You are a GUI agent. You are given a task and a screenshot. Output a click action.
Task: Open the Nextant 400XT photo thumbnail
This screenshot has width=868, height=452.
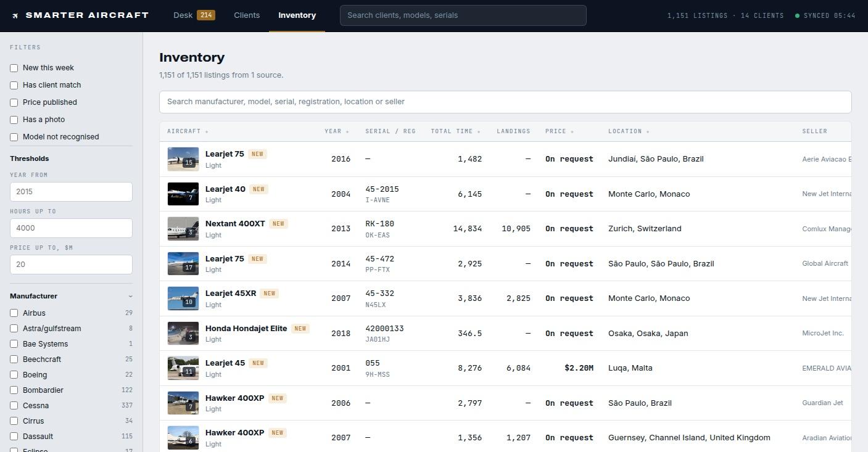point(183,229)
